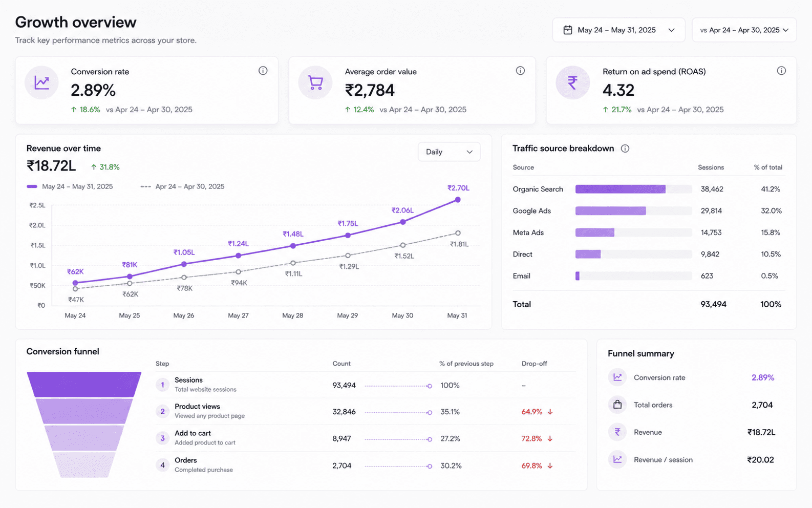Click the Product views drop-off down arrow
Image resolution: width=812 pixels, height=508 pixels.
pyautogui.click(x=550, y=412)
